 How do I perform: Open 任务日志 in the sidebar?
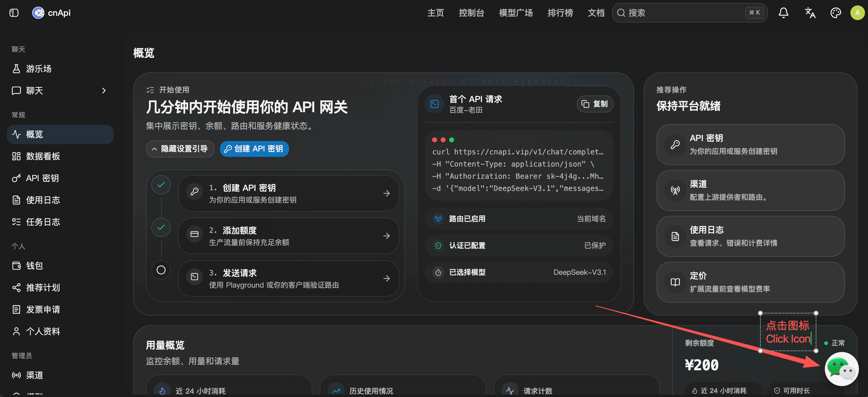(x=60, y=222)
